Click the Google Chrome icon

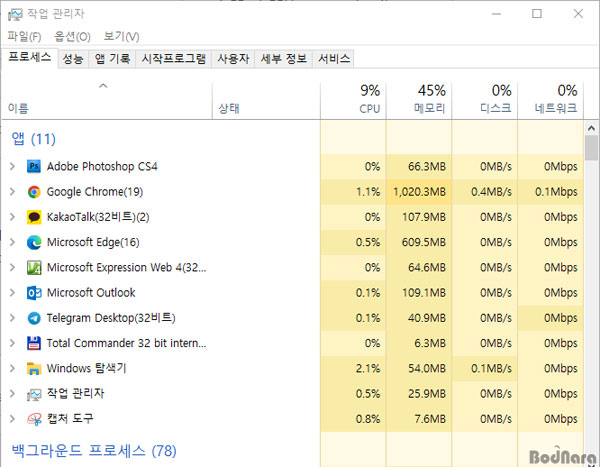[34, 192]
